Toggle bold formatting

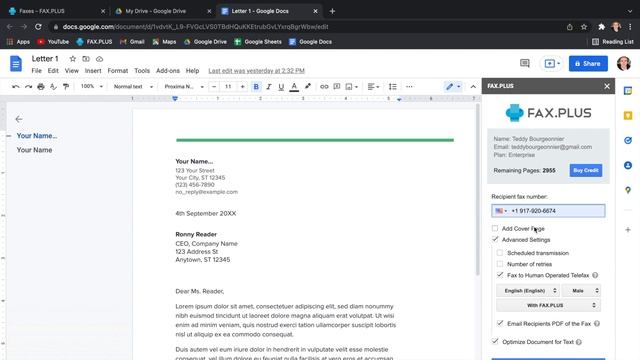point(256,87)
